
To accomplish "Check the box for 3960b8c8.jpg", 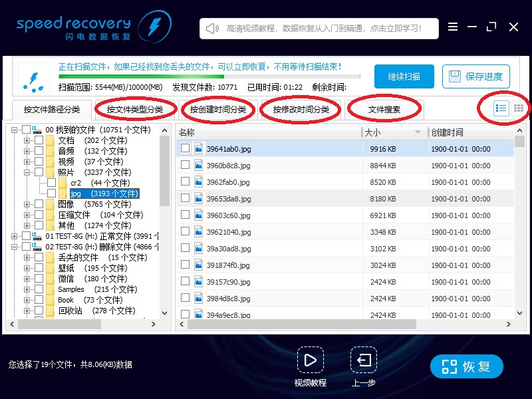I will (185, 166).
